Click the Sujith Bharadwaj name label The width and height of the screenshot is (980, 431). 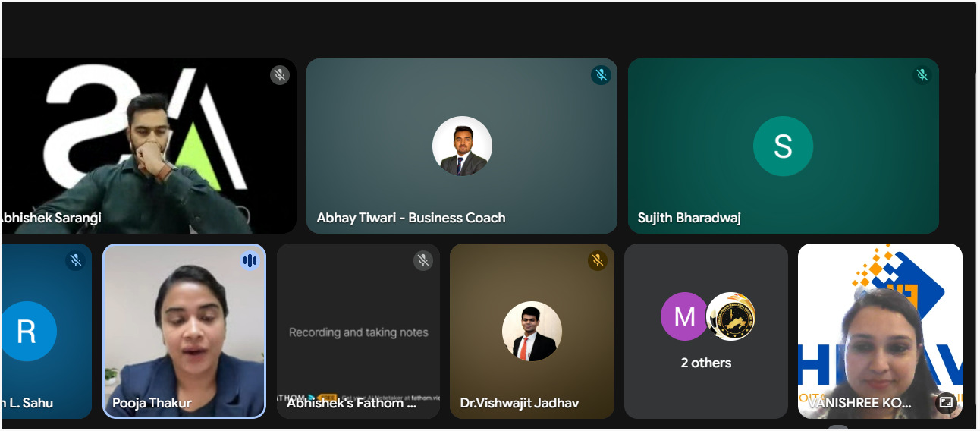(689, 218)
